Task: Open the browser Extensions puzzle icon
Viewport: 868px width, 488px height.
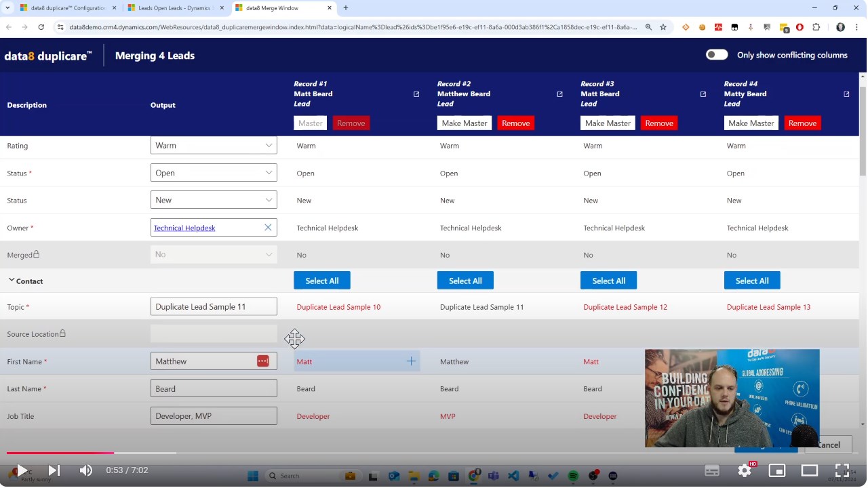Action: (816, 27)
